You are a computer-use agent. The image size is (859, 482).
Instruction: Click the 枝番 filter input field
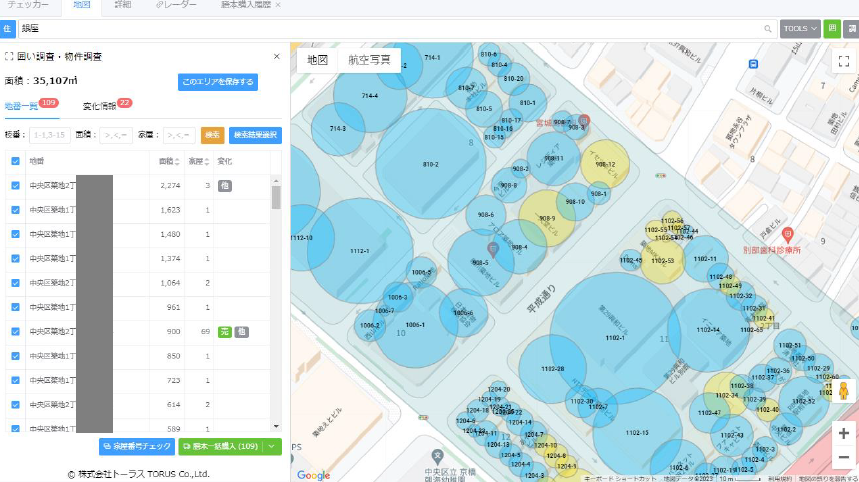tap(50, 134)
